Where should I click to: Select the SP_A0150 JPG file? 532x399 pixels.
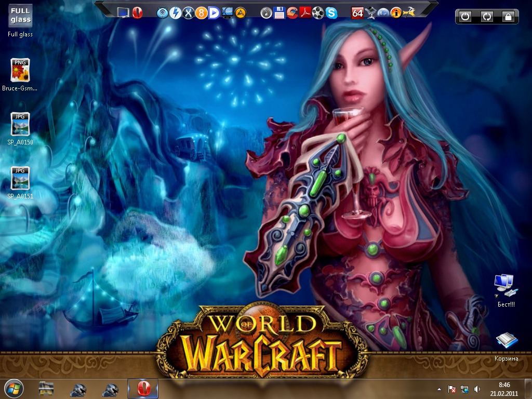tap(20, 129)
